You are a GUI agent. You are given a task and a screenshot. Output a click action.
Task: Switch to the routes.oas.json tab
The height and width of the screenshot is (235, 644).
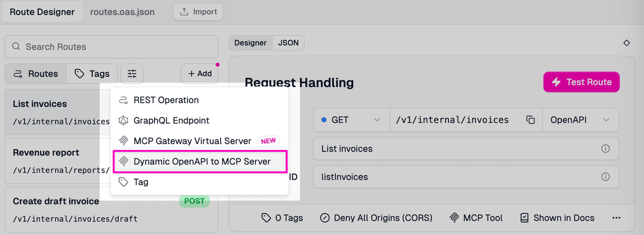[122, 11]
